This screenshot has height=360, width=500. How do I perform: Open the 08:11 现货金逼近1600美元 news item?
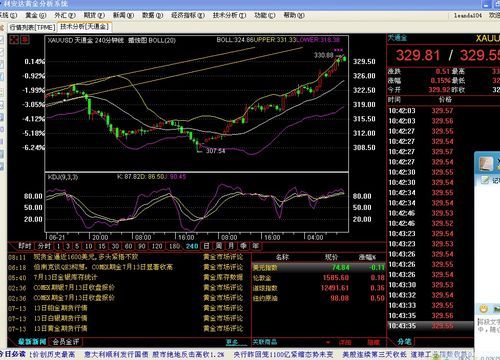86,257
